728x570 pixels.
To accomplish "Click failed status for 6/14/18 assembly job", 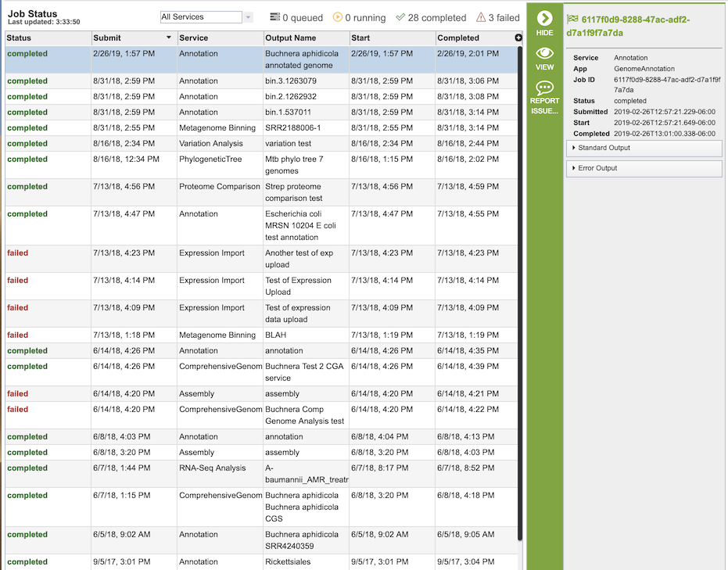I will click(x=18, y=393).
